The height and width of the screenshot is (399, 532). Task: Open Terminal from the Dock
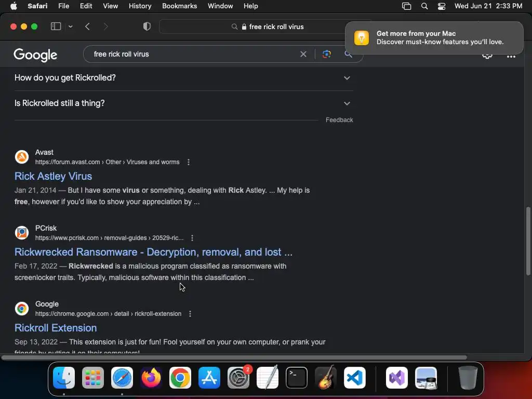[x=297, y=378]
